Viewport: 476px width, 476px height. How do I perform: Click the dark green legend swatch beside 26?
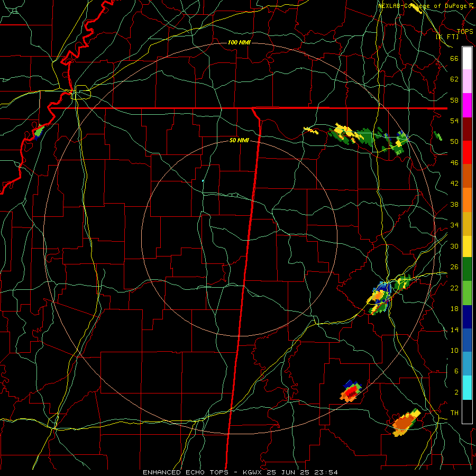467,269
